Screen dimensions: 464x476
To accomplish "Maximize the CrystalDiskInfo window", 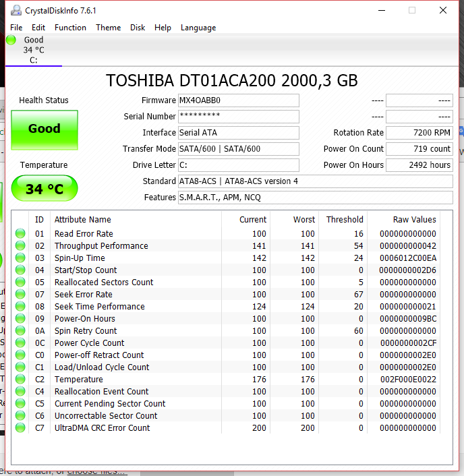I will [x=412, y=10].
